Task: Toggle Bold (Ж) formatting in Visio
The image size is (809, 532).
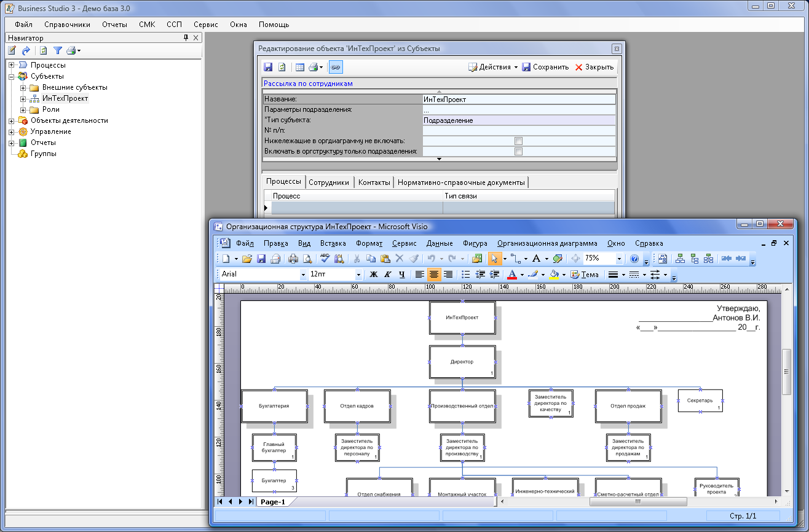Action: [373, 275]
